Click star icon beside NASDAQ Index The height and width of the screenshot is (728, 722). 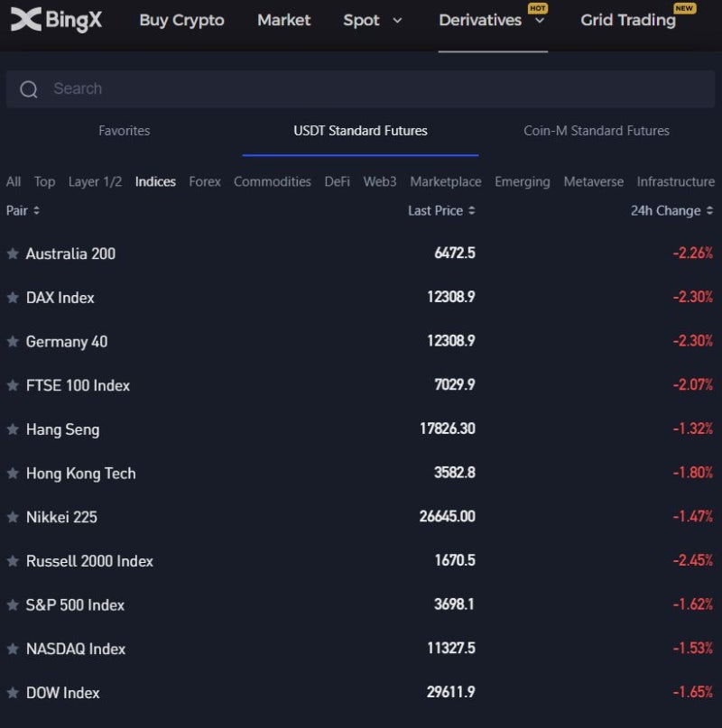[x=13, y=649]
